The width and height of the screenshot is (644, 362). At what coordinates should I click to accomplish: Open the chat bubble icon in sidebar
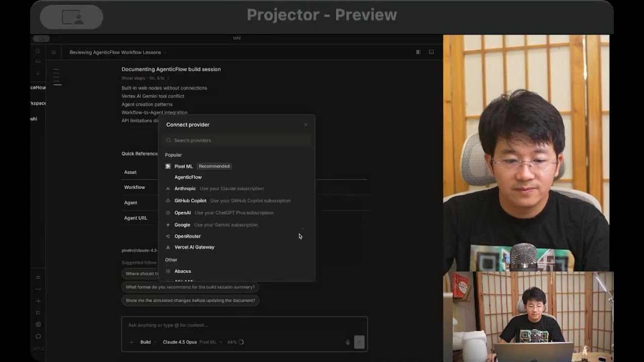click(38, 336)
